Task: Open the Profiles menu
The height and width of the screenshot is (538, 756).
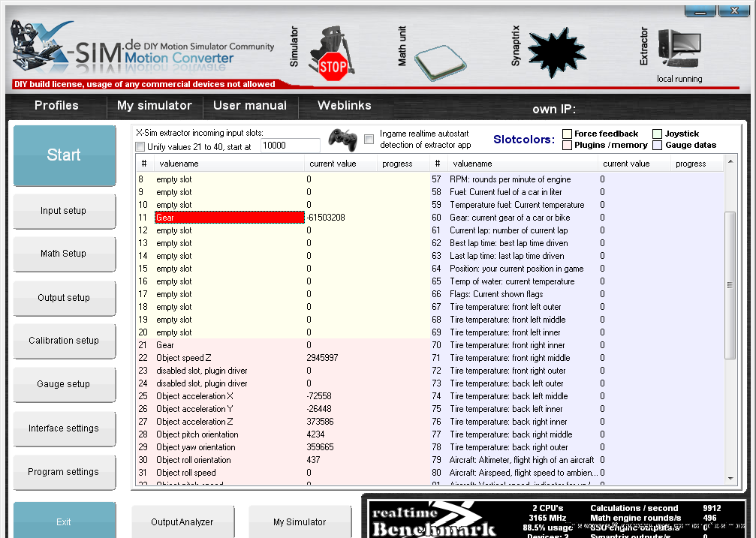Action: pyautogui.click(x=56, y=106)
